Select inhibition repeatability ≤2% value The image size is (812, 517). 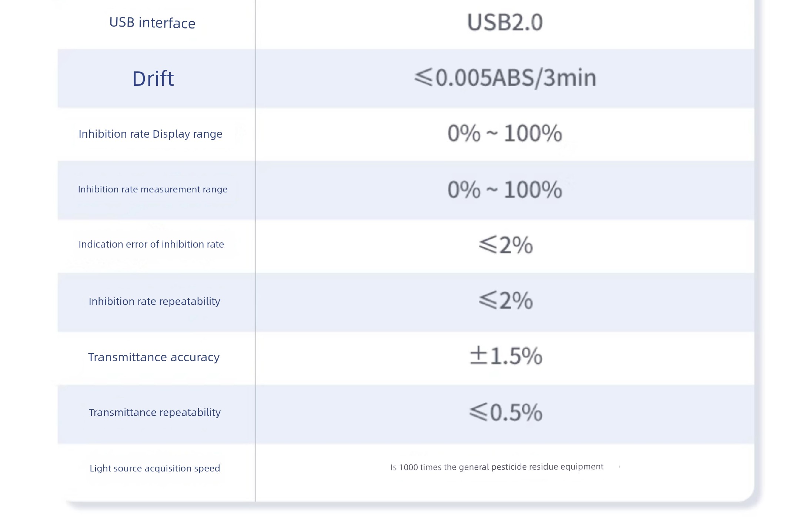pos(505,300)
